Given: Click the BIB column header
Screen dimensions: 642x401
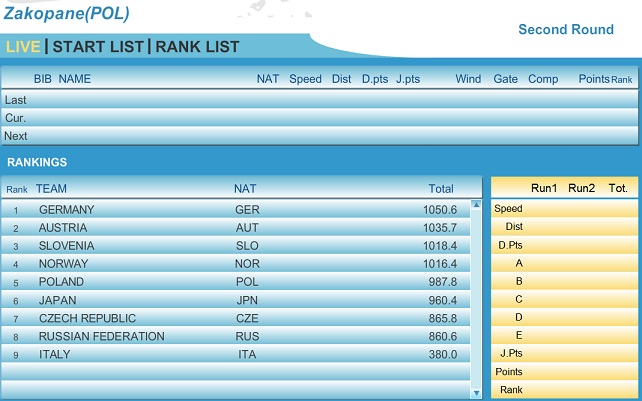Looking at the screenshot, I should pos(43,79).
